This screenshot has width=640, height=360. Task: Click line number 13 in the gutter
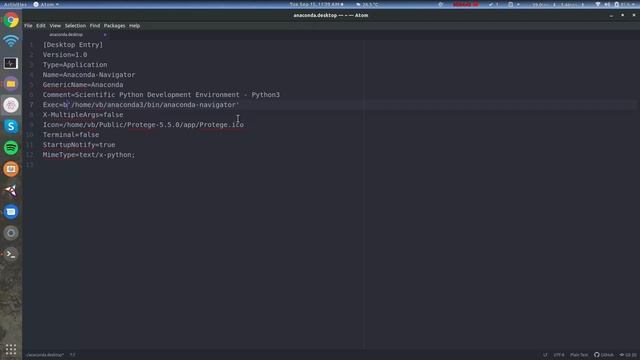[x=30, y=165]
